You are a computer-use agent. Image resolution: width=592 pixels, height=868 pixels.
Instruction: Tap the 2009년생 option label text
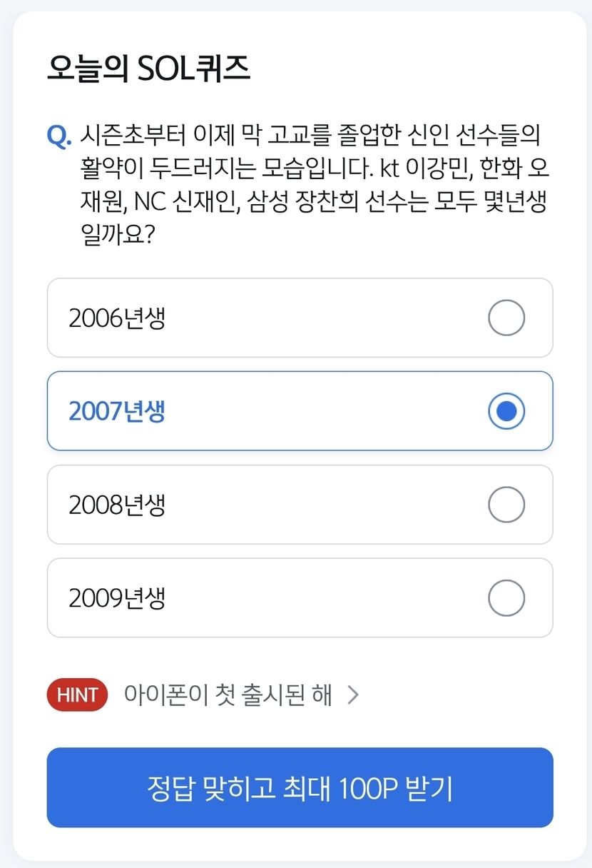click(117, 598)
